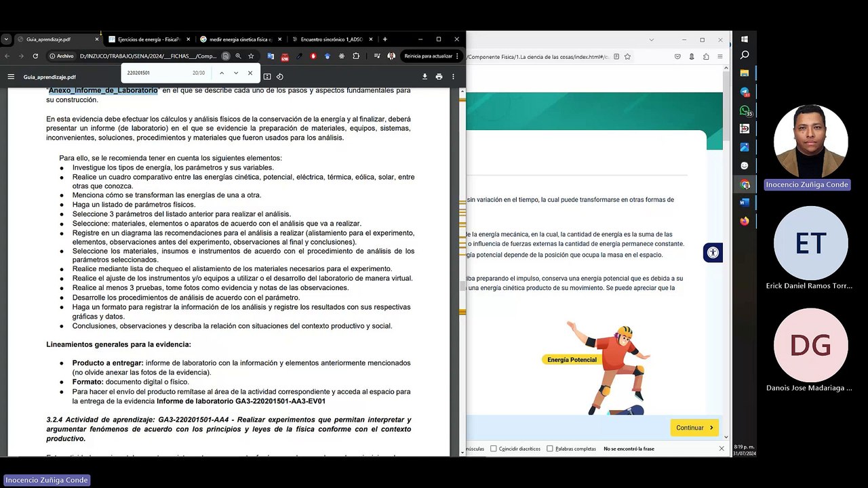This screenshot has height=488, width=868.
Task: Open Firefox list all tabs dropdown
Action: (652, 40)
